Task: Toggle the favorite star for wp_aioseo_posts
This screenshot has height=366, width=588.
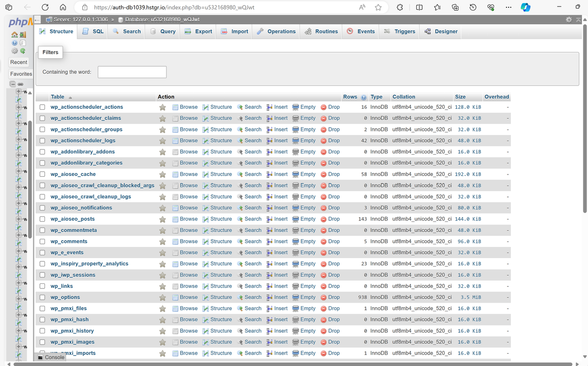Action: [x=162, y=219]
